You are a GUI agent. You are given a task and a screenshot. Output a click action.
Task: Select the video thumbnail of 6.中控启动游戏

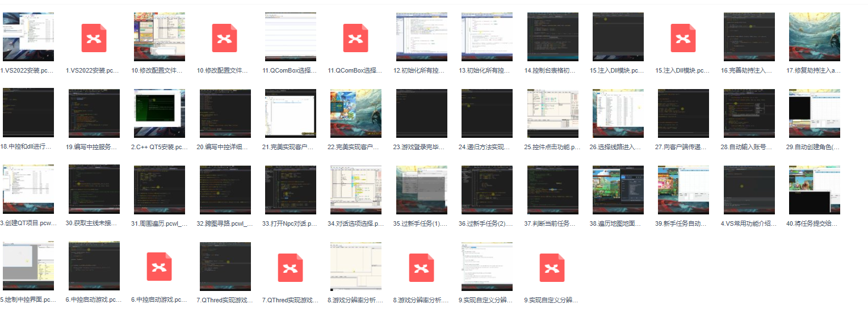(94, 266)
